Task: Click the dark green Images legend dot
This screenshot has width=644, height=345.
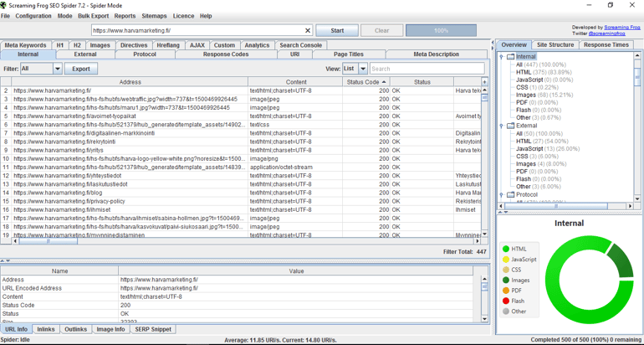Action: click(x=506, y=280)
